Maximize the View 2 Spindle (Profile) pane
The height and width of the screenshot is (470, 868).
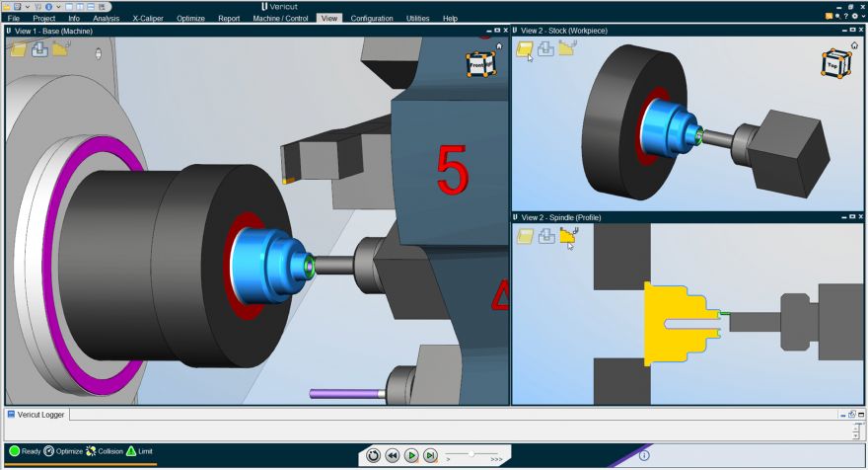852,216
